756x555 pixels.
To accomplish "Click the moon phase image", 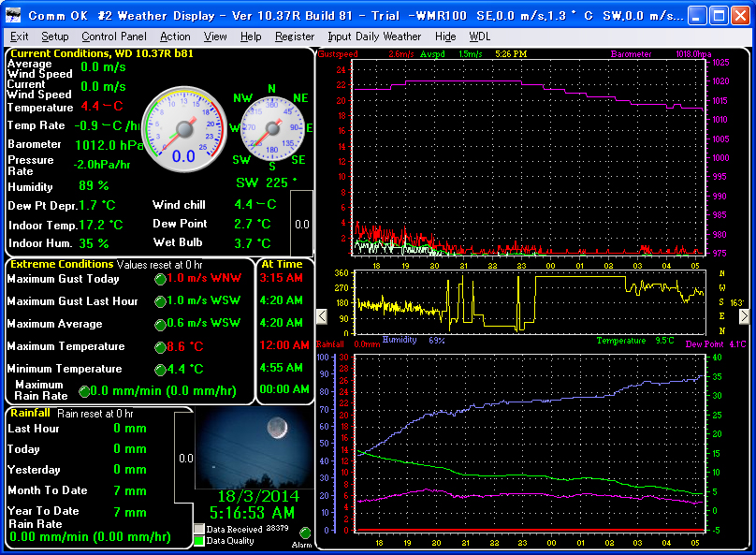I will point(254,447).
